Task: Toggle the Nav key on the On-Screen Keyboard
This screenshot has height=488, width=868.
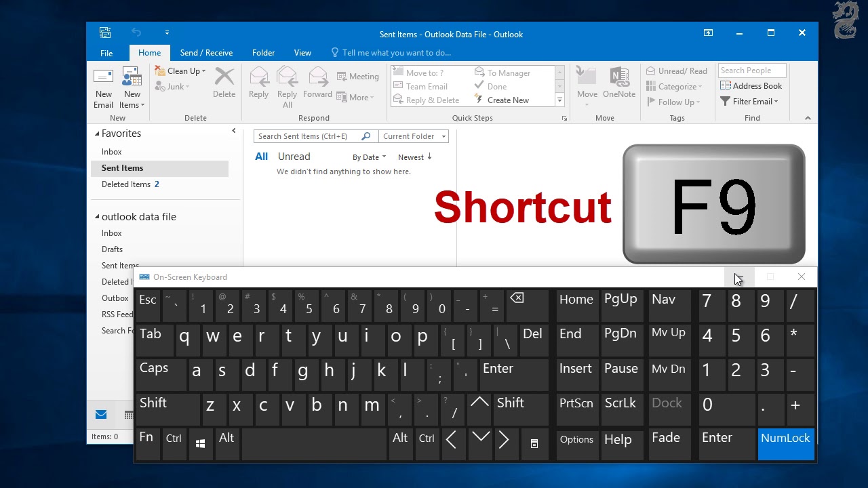Action: coord(669,306)
